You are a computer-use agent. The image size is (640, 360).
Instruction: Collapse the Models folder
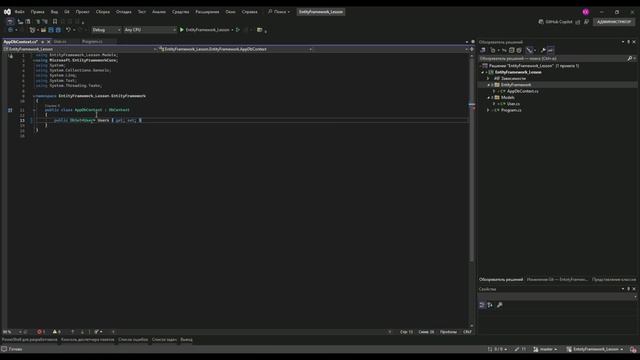[489, 98]
